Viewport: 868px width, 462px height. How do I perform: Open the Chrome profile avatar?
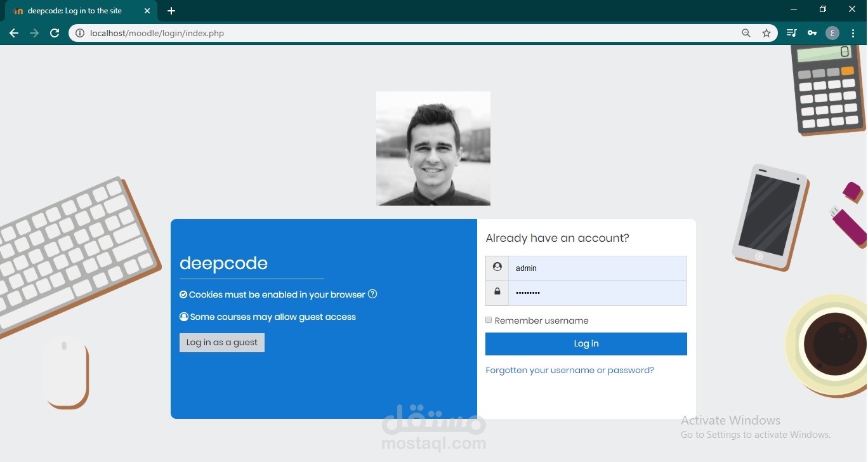[x=832, y=33]
